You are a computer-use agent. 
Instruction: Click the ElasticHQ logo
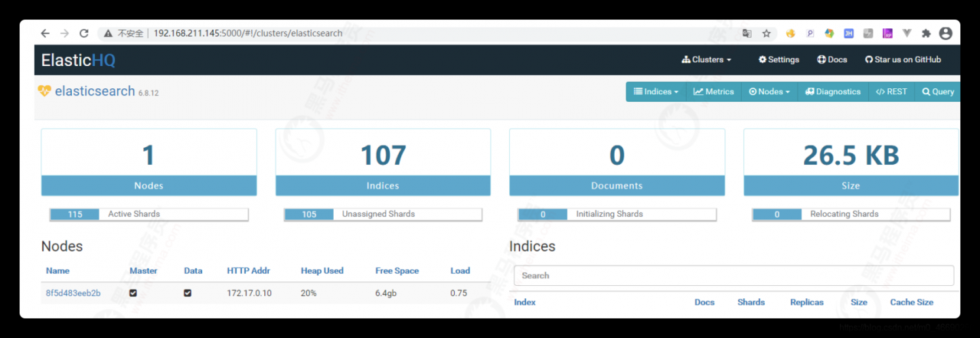(78, 60)
